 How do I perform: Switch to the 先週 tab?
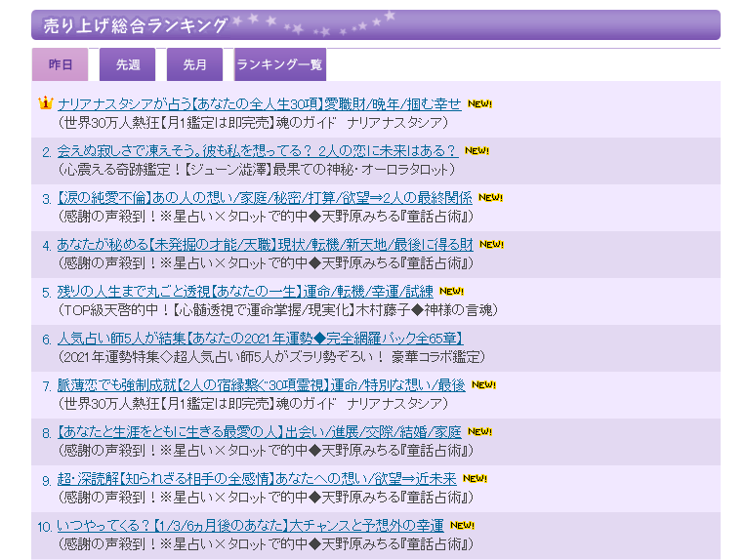tap(128, 64)
